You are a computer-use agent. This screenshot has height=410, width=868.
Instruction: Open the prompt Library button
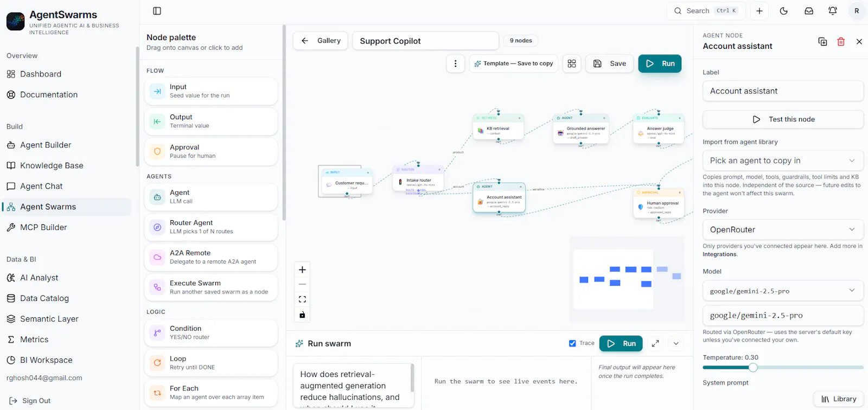click(838, 399)
